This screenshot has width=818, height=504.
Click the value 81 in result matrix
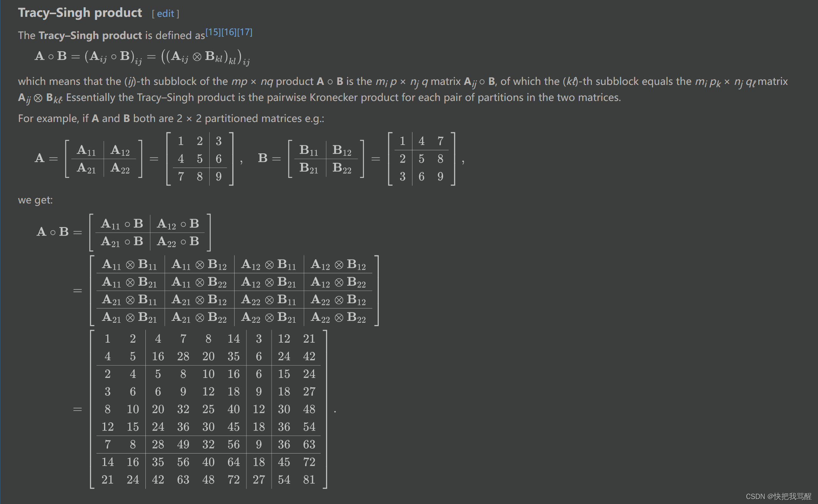pos(309,480)
